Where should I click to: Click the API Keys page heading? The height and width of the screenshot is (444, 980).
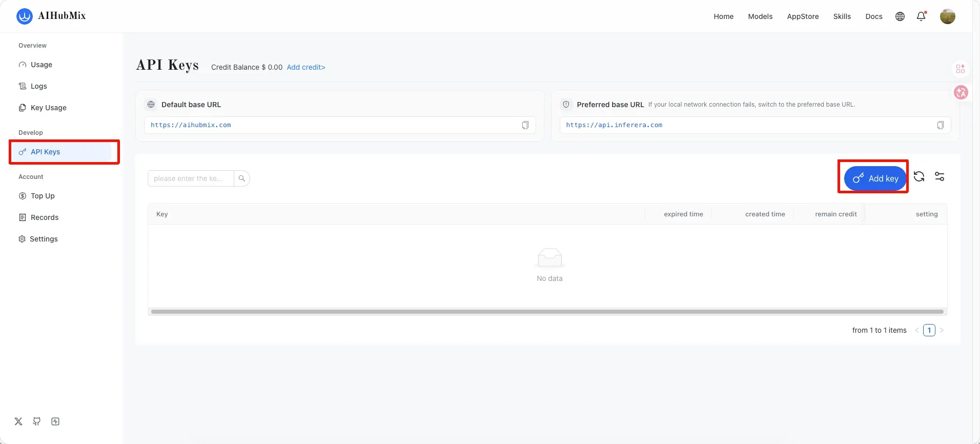167,66
